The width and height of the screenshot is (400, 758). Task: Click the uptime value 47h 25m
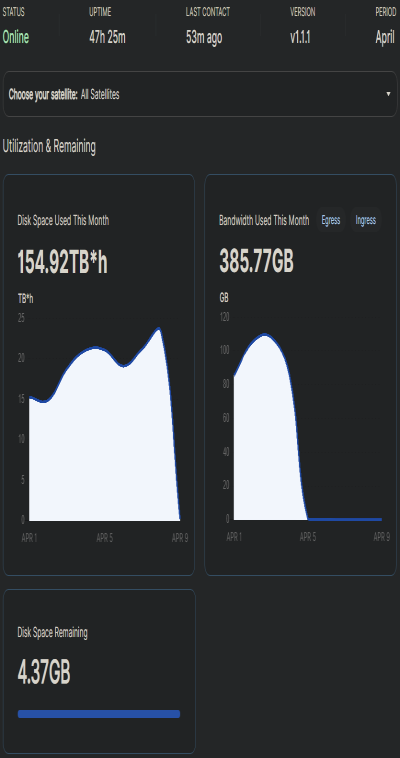click(x=107, y=37)
